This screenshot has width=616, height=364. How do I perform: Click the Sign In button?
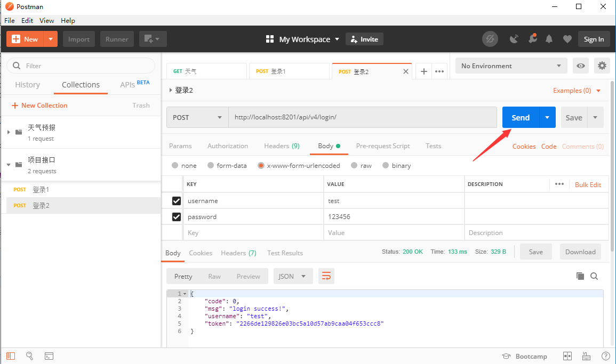tap(594, 39)
